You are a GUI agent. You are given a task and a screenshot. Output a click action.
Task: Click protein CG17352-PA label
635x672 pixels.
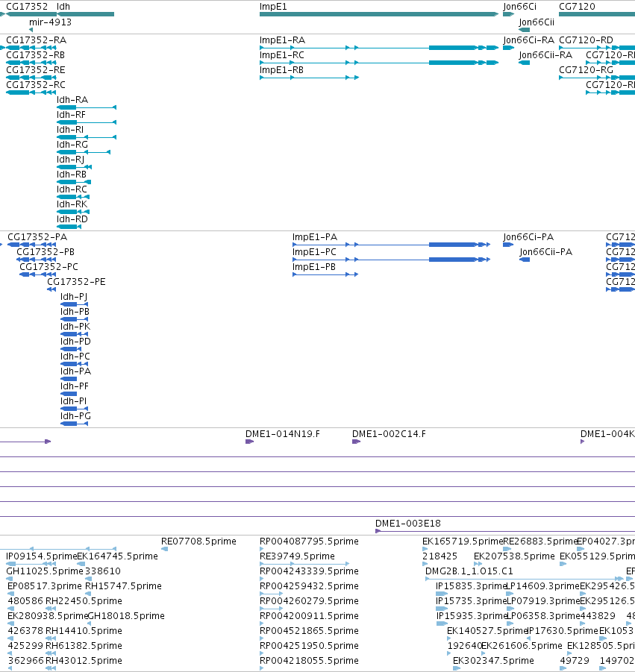pos(37,237)
